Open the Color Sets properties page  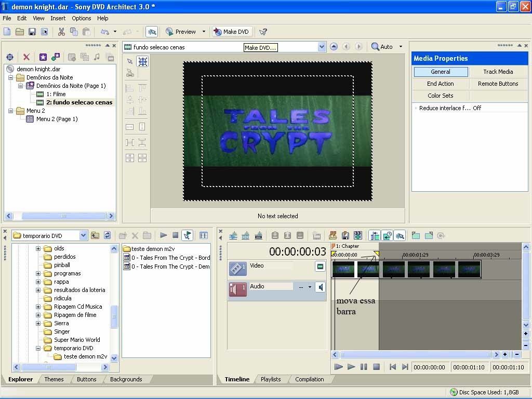click(441, 96)
